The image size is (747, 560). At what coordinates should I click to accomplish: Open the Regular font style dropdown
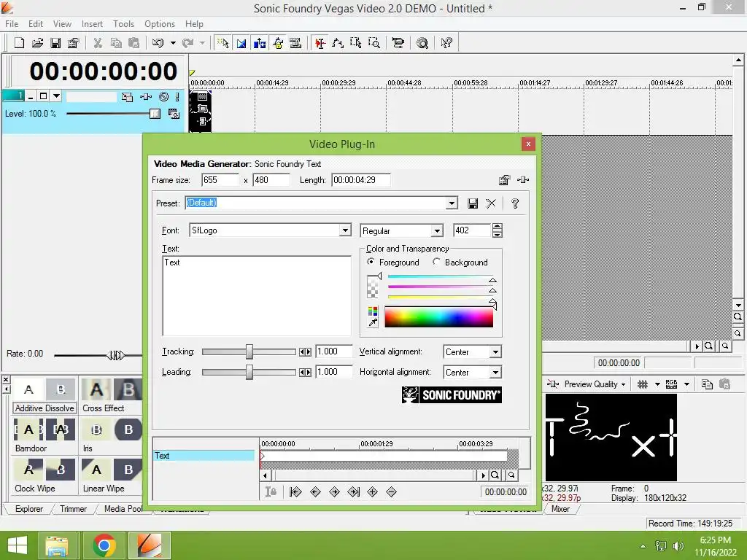pos(437,231)
